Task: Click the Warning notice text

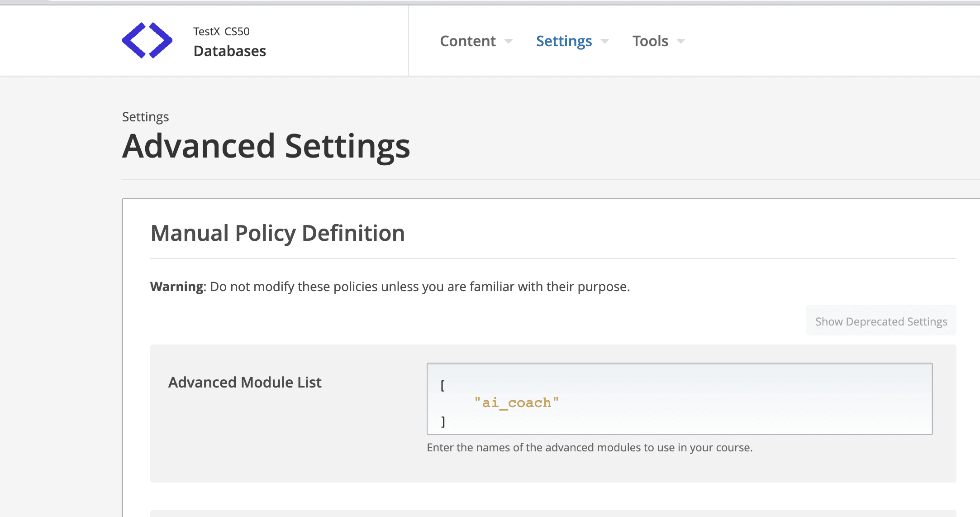Action: 390,286
